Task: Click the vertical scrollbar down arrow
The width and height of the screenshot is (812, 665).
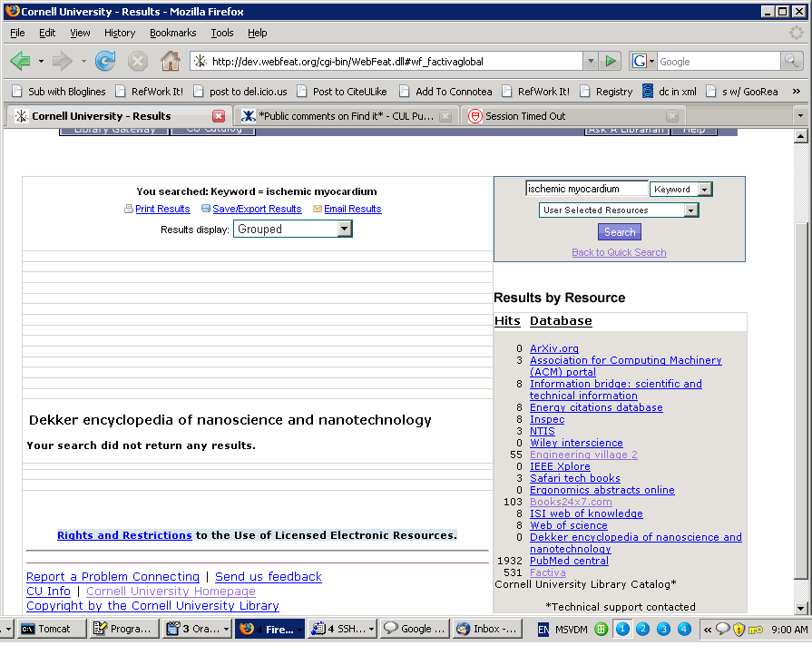Action: point(800,608)
